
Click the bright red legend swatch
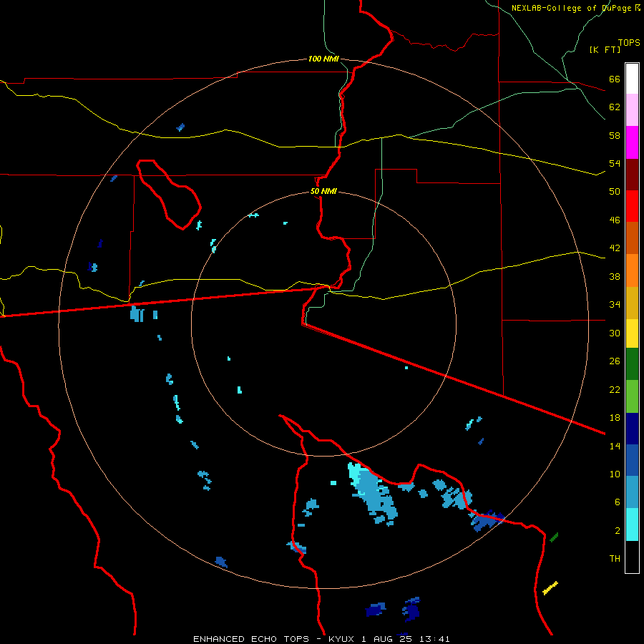[632, 206]
